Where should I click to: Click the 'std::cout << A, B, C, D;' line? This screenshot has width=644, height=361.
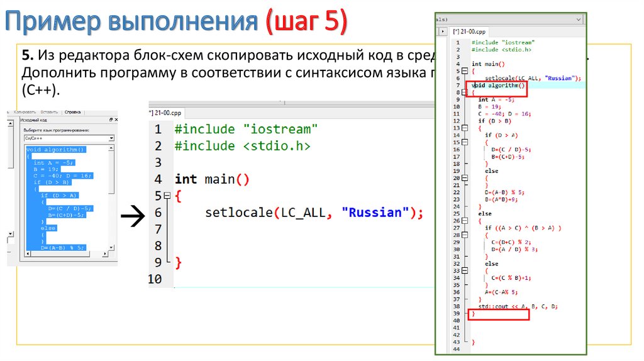click(518, 306)
